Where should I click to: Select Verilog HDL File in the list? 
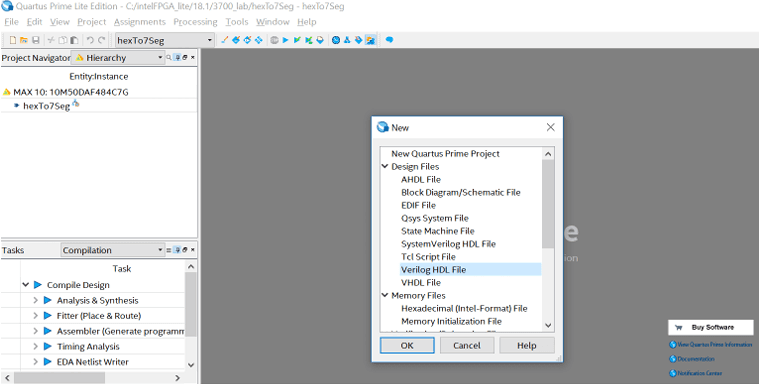[x=470, y=270]
